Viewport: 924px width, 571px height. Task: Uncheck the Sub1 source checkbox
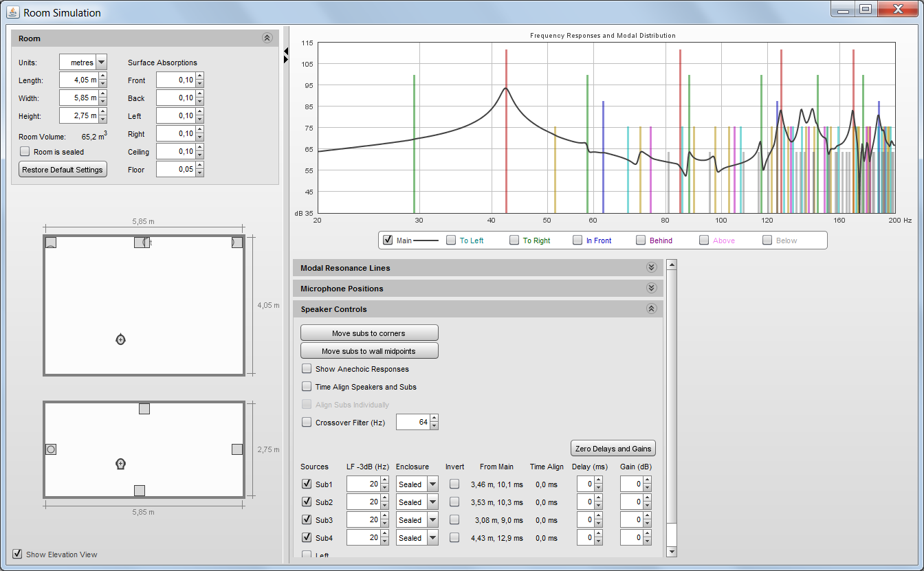(x=307, y=484)
